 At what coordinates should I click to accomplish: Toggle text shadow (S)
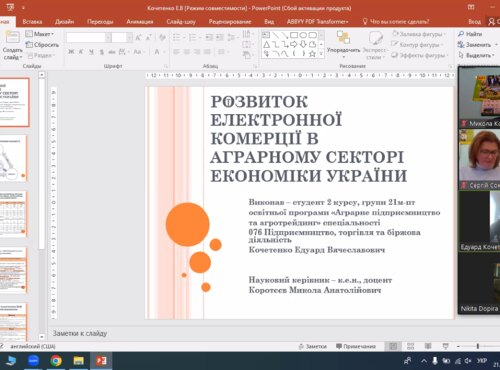102,52
